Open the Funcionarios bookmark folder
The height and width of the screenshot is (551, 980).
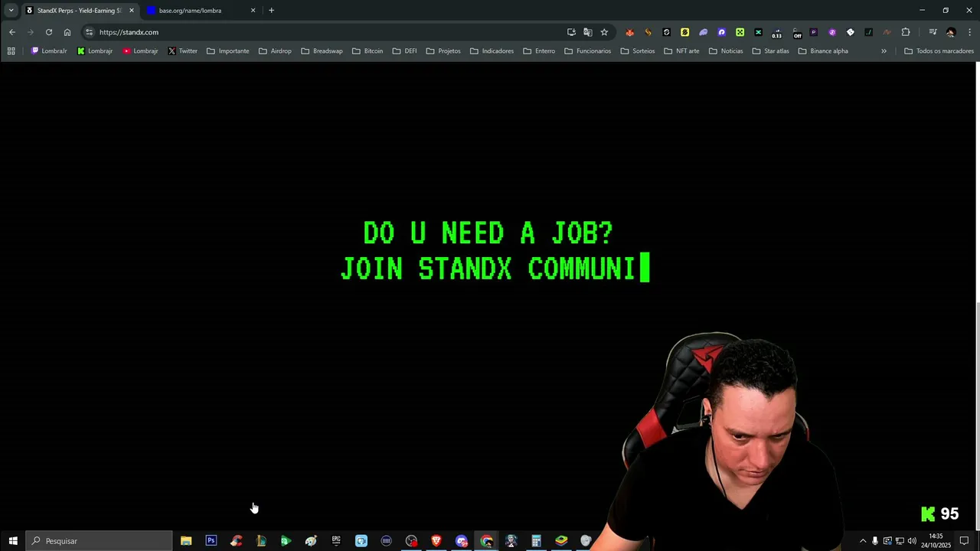(587, 51)
